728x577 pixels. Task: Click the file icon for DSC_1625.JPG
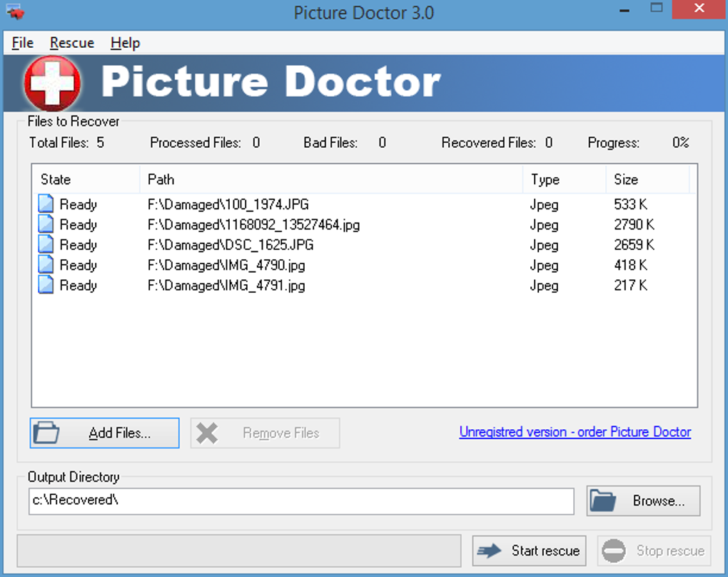click(46, 244)
